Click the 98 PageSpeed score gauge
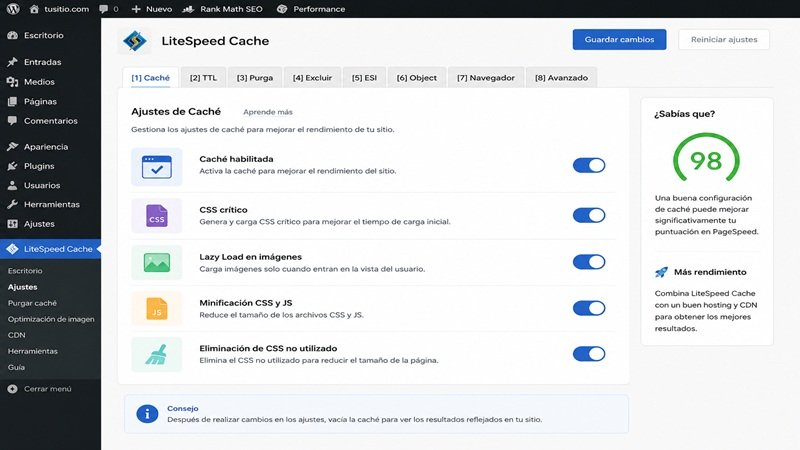The image size is (800, 450). [x=706, y=158]
